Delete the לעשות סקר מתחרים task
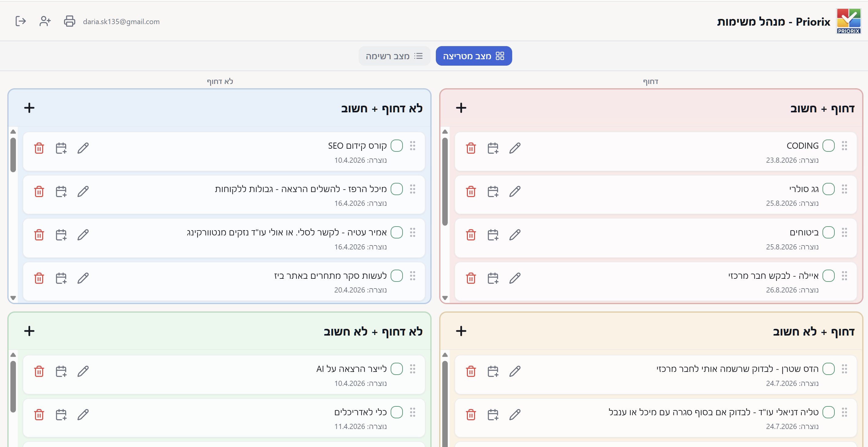 pyautogui.click(x=39, y=278)
